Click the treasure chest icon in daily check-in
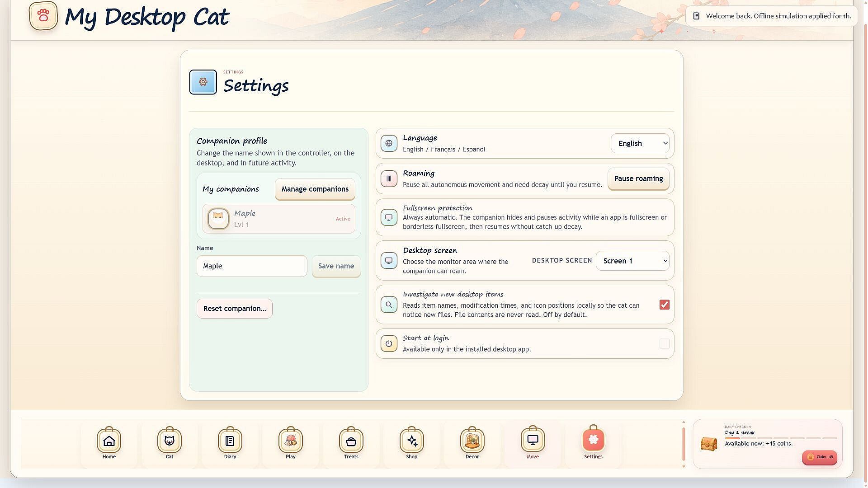This screenshot has width=868, height=488. pyautogui.click(x=709, y=444)
